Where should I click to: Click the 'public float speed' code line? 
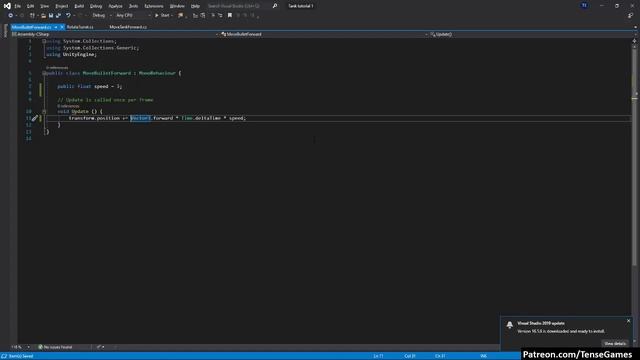89,87
